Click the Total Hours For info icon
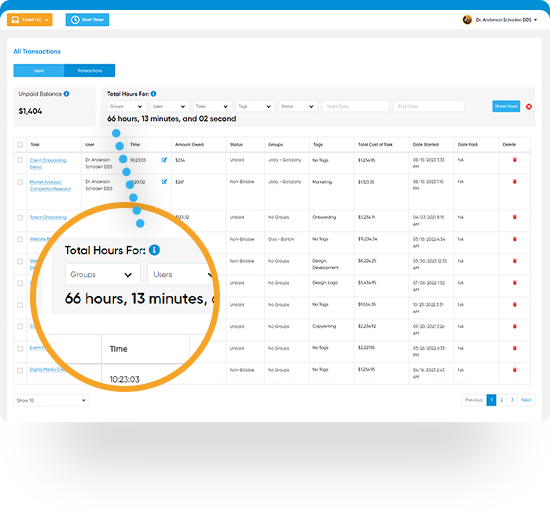550x520 pixels. point(153,94)
